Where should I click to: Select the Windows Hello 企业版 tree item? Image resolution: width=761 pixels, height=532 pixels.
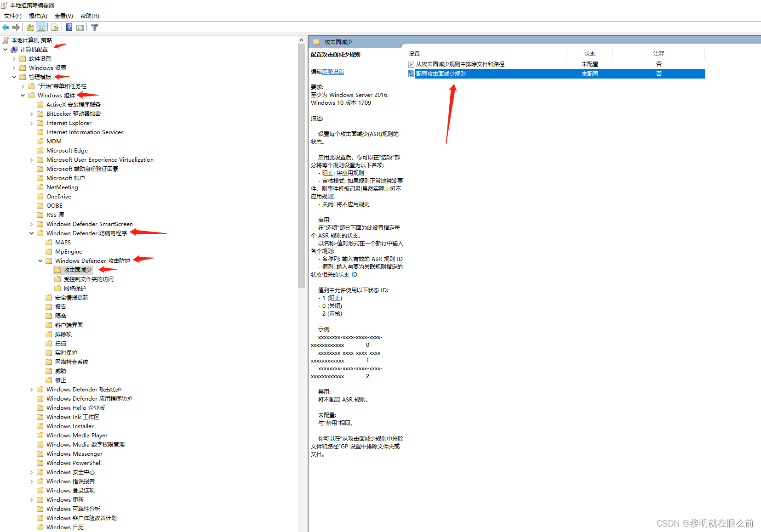coord(75,408)
